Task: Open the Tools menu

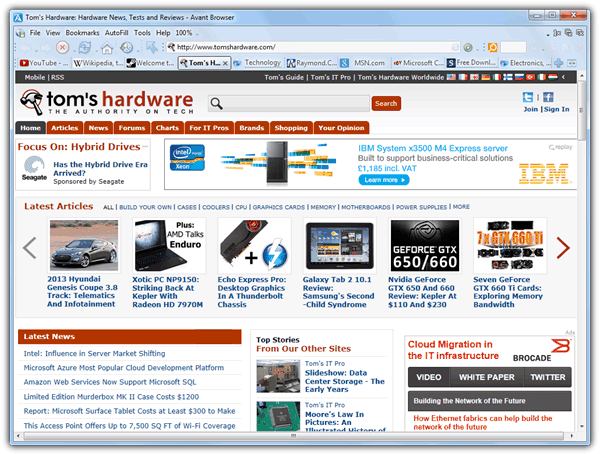Action: point(142,33)
